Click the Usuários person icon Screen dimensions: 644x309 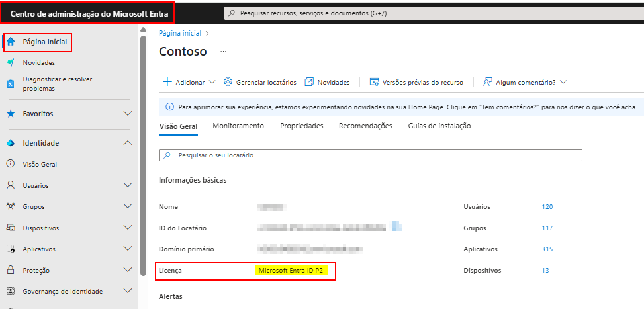11,185
